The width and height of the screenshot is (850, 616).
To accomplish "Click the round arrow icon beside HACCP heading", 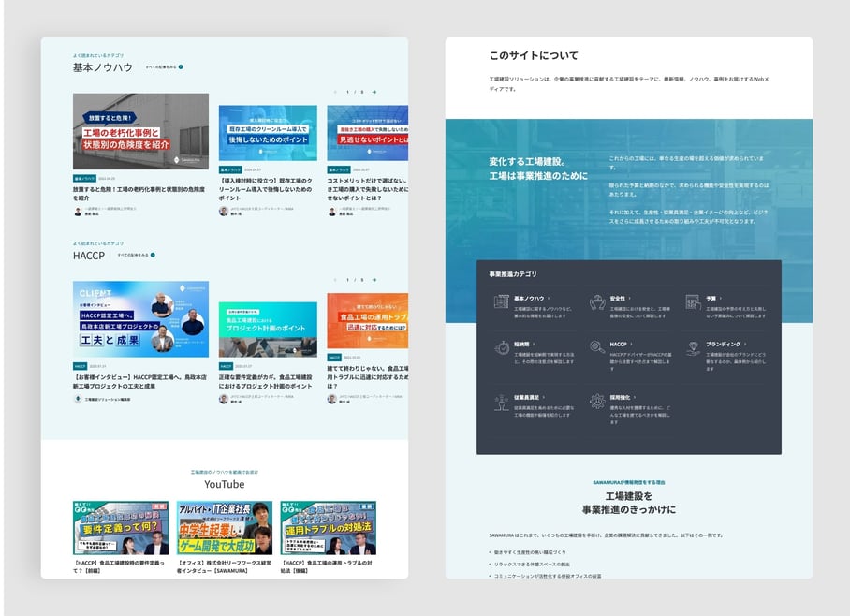I will click(x=153, y=255).
